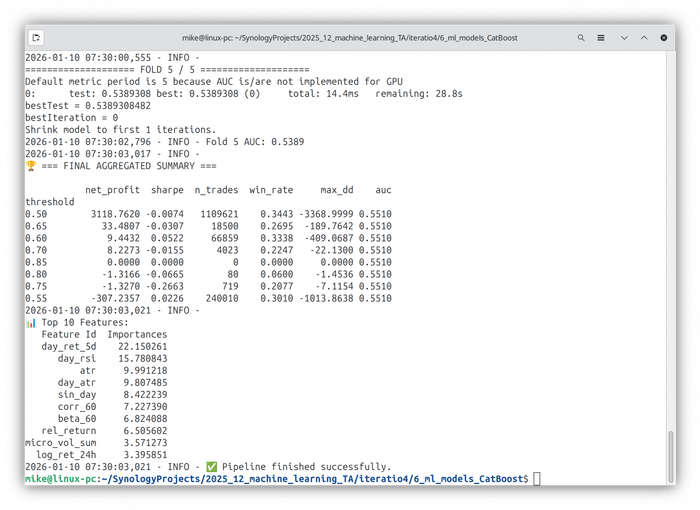Screen dimensions: 700x510
Task: Click the cursor block at the shell prompt
Action: [x=537, y=479]
